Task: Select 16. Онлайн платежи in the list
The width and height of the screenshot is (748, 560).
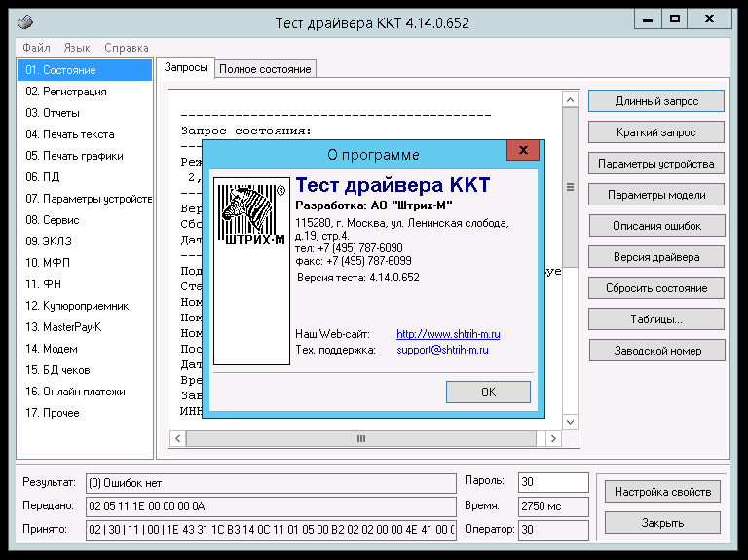Action: [85, 392]
